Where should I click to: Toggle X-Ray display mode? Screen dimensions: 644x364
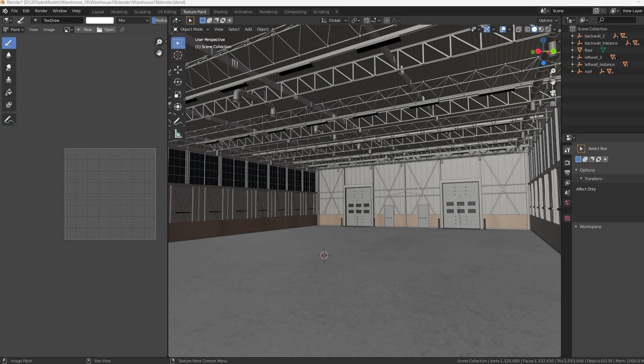coord(518,29)
